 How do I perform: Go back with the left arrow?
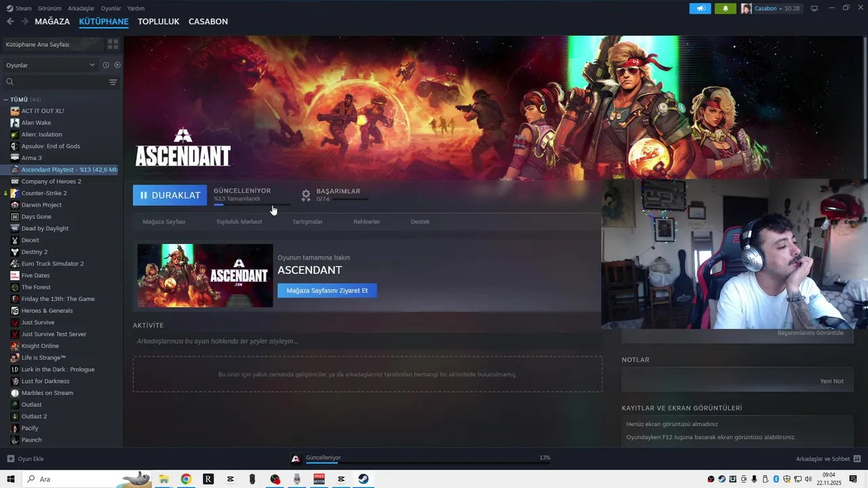(x=10, y=22)
